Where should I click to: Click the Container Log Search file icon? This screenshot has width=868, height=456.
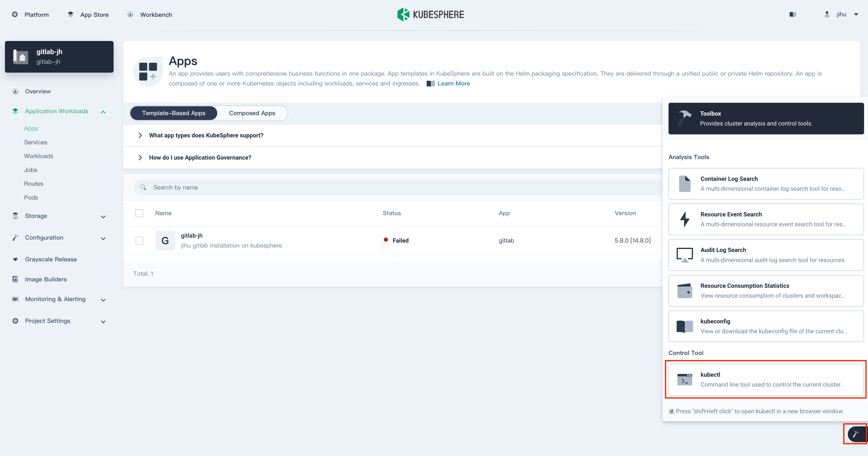(685, 184)
